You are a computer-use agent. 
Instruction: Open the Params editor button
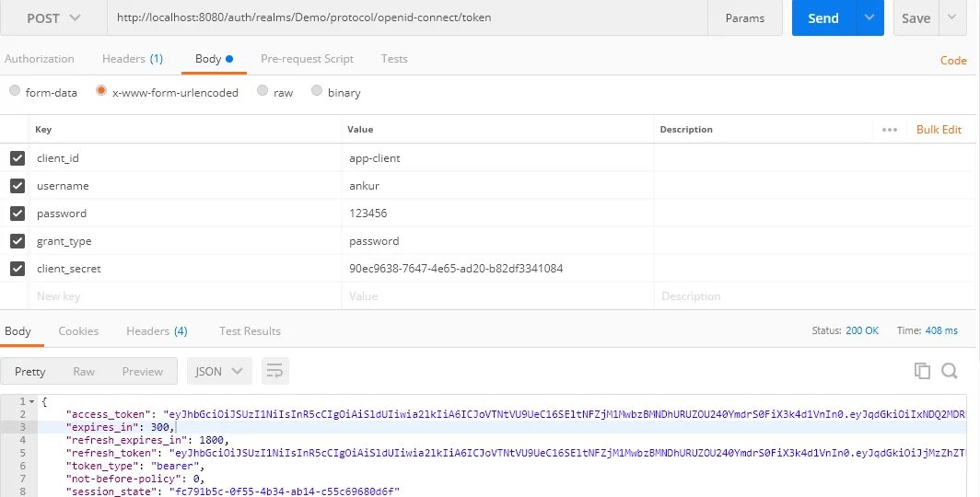tap(745, 18)
